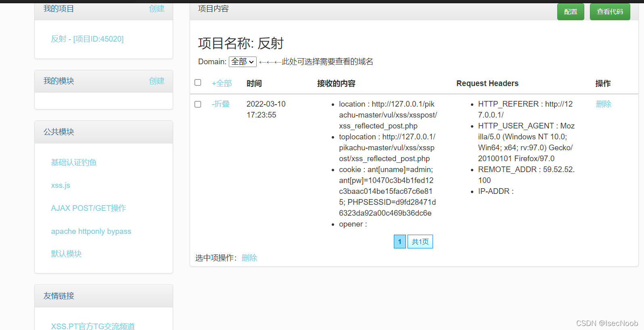Open the 基础认证钓鱼 module

(x=74, y=162)
